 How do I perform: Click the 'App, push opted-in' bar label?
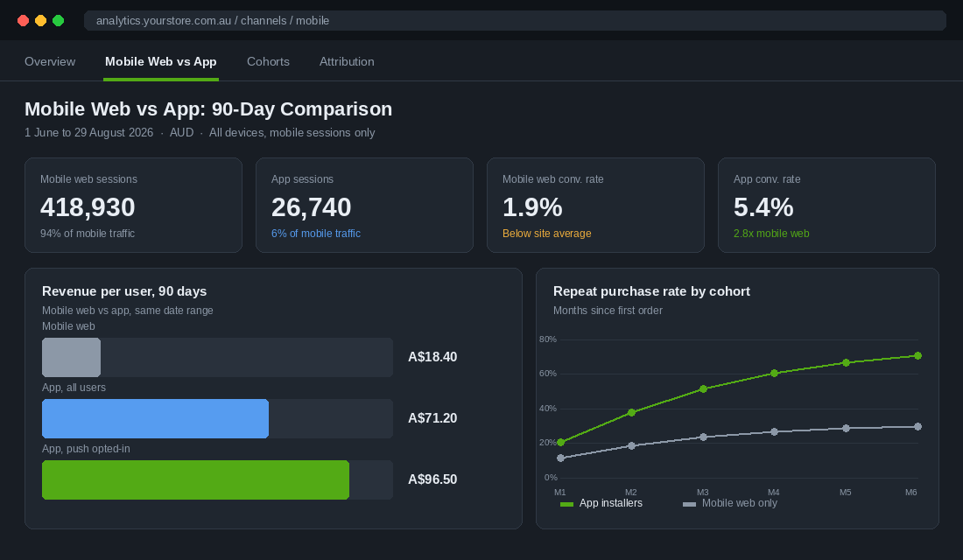[86, 449]
